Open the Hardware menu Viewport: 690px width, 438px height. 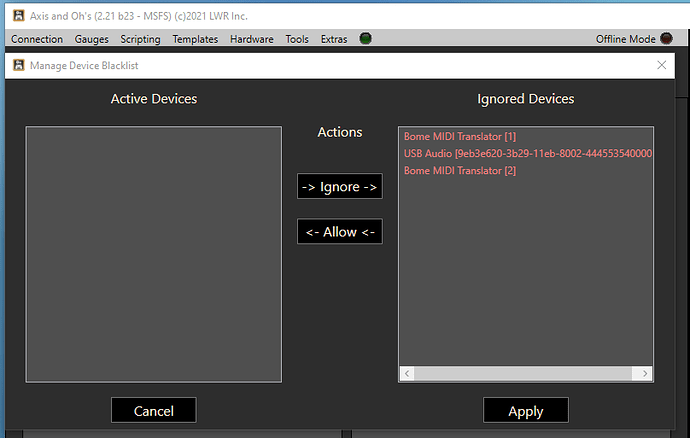251,39
